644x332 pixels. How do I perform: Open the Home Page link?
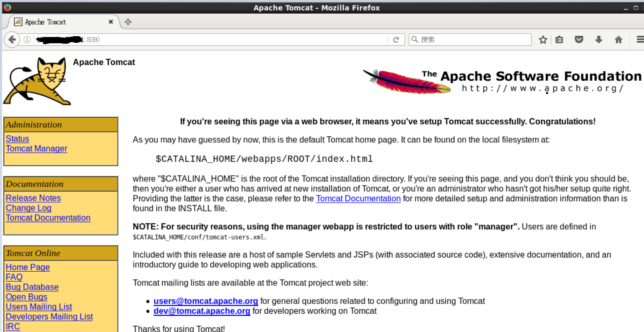click(x=28, y=267)
